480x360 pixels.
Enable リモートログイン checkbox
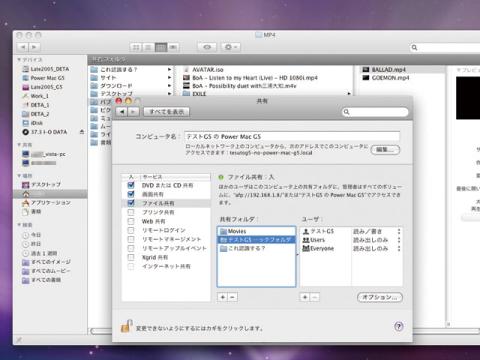pyautogui.click(x=131, y=230)
